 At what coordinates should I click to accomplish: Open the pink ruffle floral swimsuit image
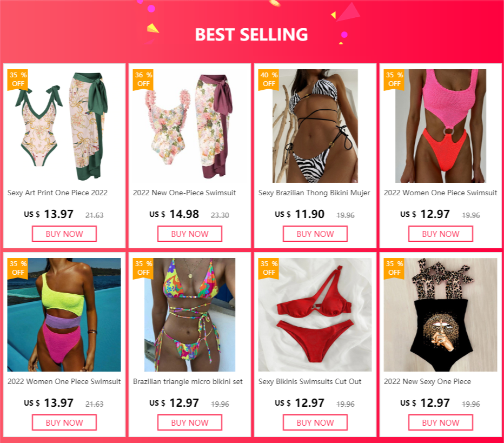pyautogui.click(x=190, y=126)
